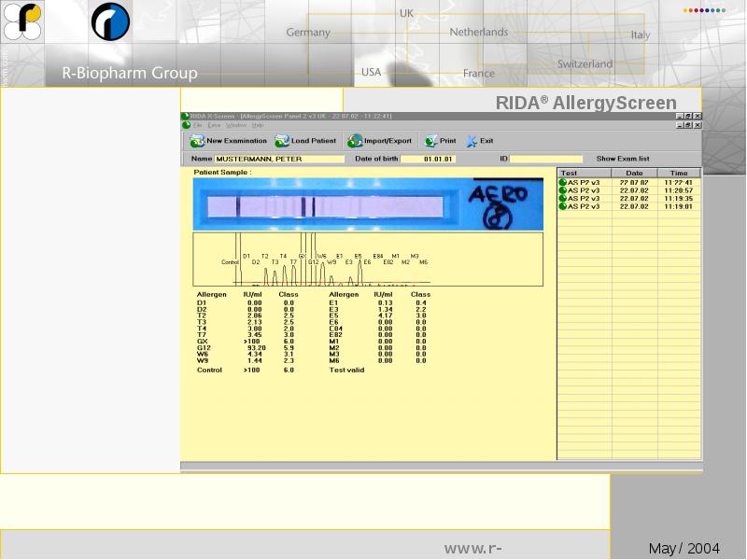This screenshot has width=747, height=560.
Task: Click the Name field with MUSTERMANN, PETER
Action: (265, 159)
